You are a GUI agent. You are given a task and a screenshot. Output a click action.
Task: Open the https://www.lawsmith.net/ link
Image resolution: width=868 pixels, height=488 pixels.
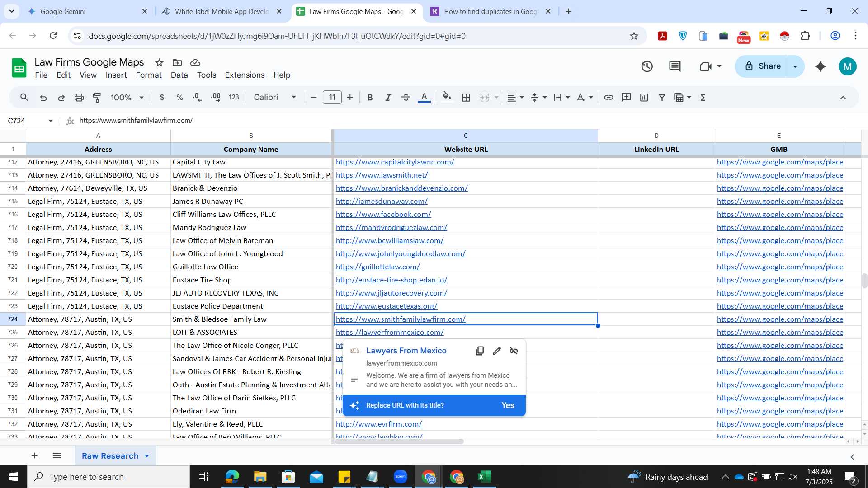(382, 175)
